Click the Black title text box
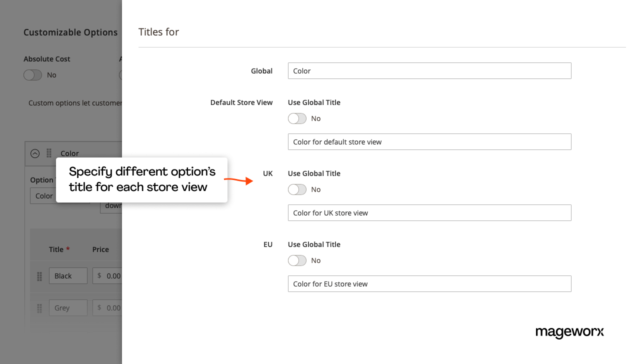This screenshot has width=644, height=364. 68,275
